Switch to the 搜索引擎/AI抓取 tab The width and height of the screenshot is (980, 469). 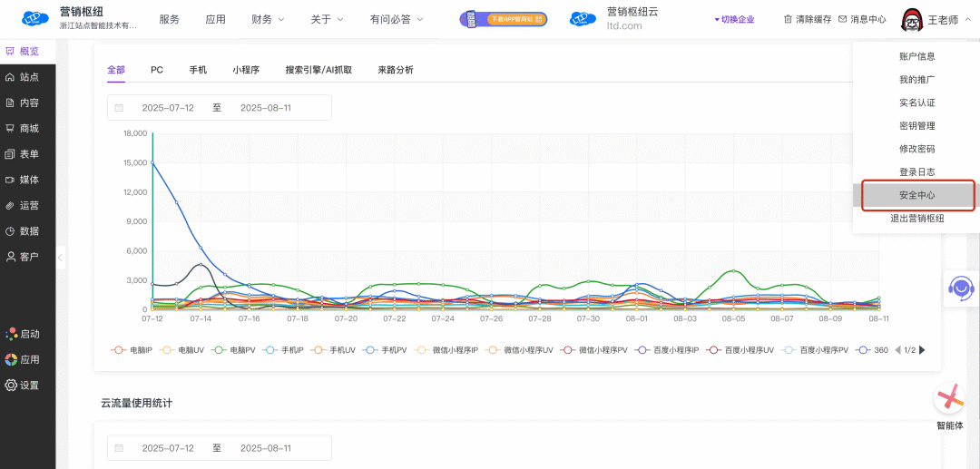(x=318, y=70)
